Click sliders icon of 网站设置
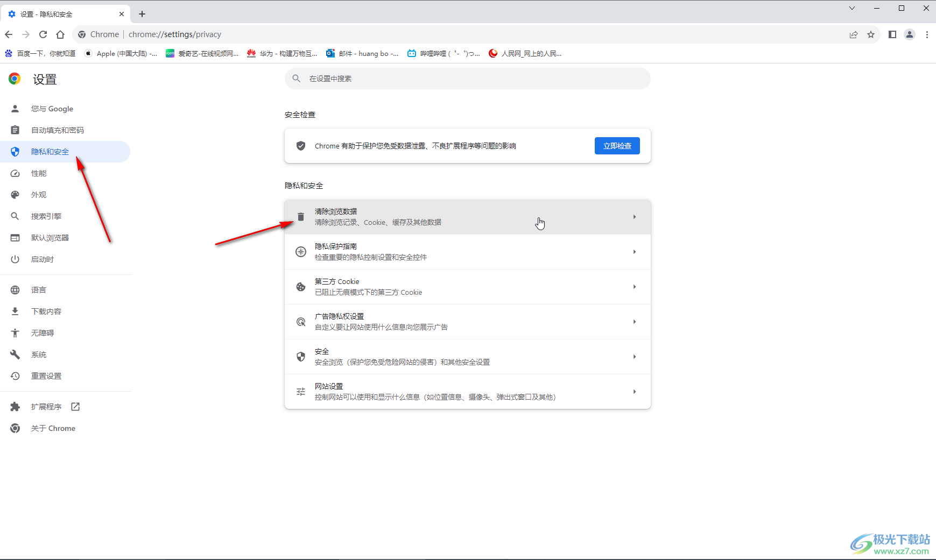The image size is (936, 560). (301, 392)
